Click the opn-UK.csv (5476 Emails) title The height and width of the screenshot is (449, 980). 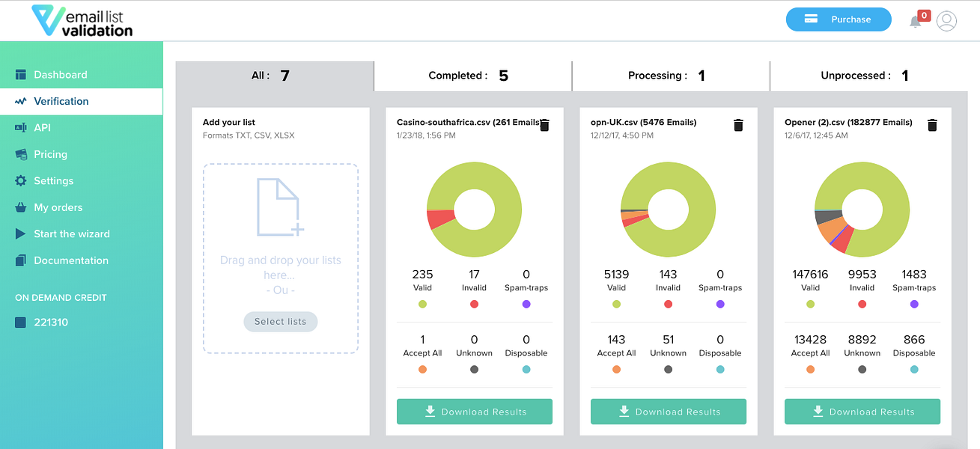click(x=644, y=122)
